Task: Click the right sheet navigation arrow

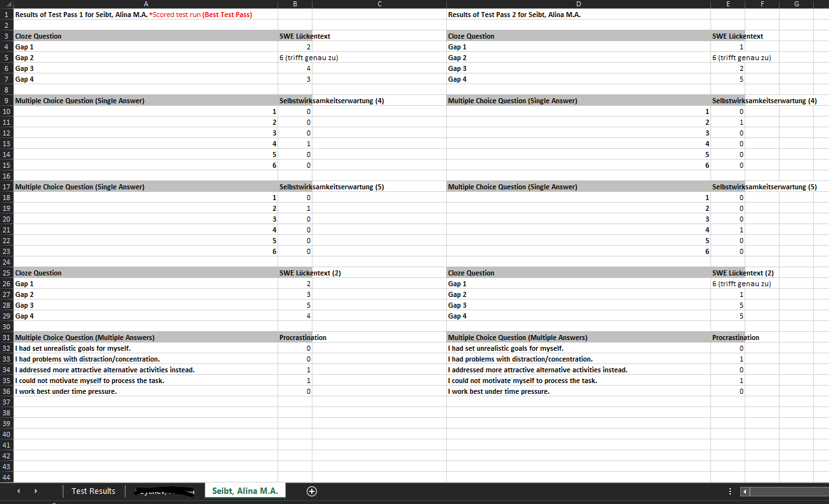Action: pos(36,491)
